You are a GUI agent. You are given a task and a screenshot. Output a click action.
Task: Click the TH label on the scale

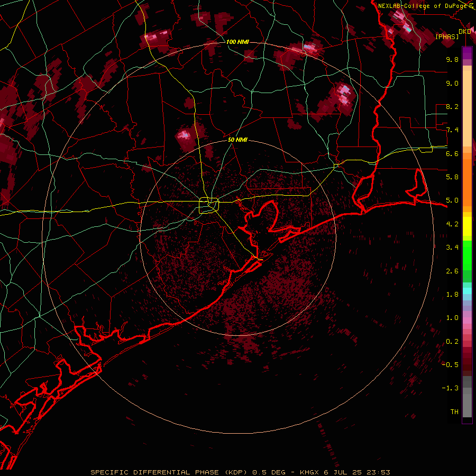(x=454, y=412)
